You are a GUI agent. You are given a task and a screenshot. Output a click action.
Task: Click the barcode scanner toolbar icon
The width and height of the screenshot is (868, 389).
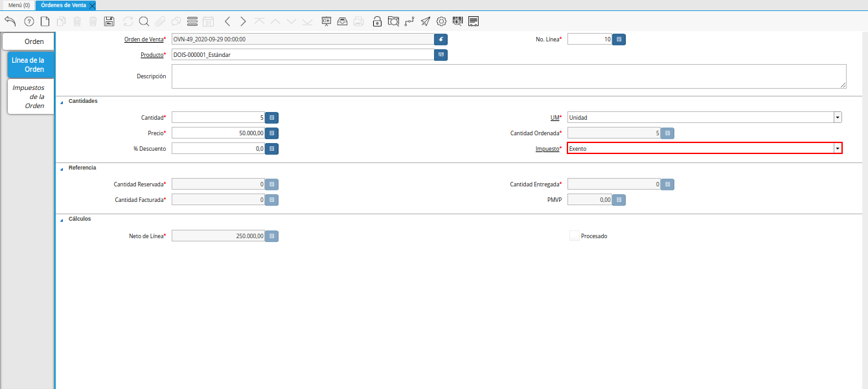point(457,21)
